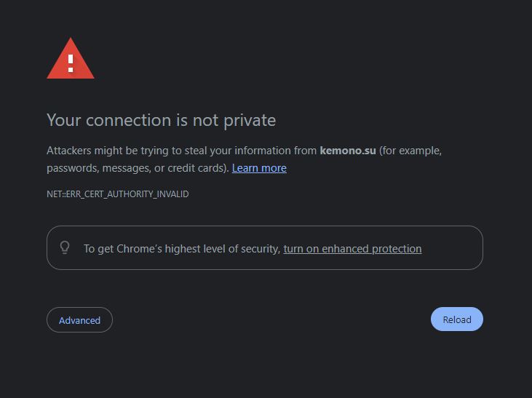Click the 'passwords, messages, or credit cards' text
The image size is (532, 398).
(x=138, y=168)
